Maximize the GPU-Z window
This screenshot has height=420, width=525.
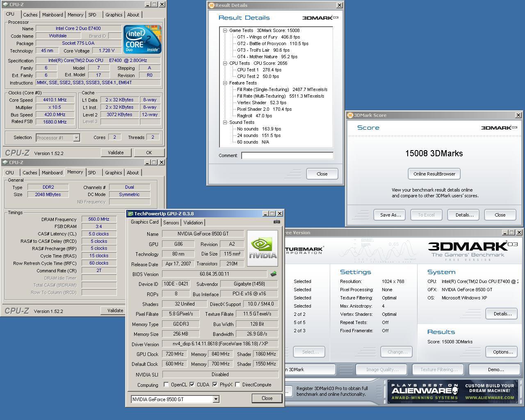click(x=272, y=214)
